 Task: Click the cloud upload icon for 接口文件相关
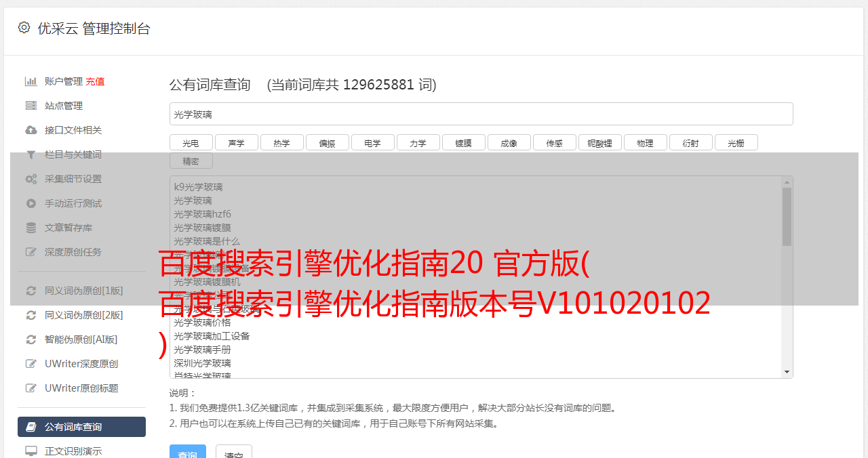[31, 130]
